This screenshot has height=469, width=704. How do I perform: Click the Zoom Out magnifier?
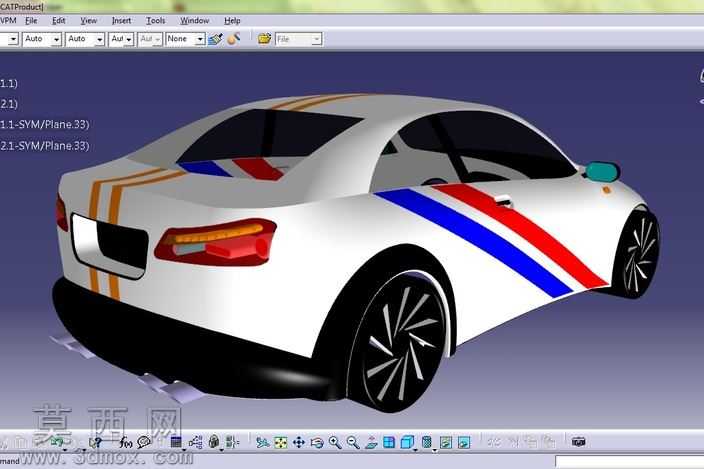(x=353, y=443)
